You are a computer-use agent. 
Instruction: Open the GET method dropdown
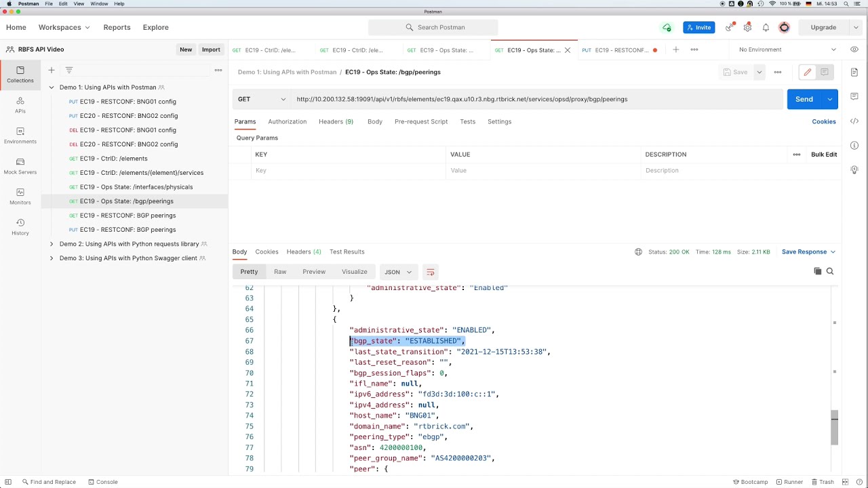(262, 99)
